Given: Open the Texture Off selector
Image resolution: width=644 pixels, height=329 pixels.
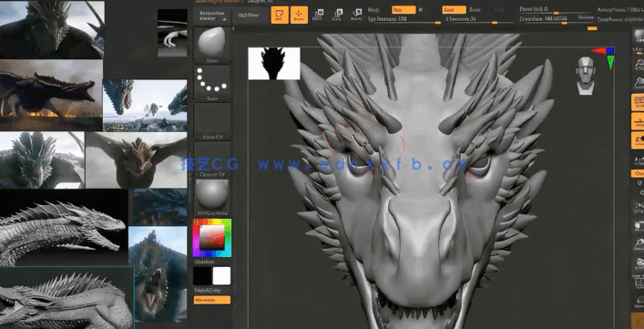Looking at the screenshot, I should click(x=212, y=159).
